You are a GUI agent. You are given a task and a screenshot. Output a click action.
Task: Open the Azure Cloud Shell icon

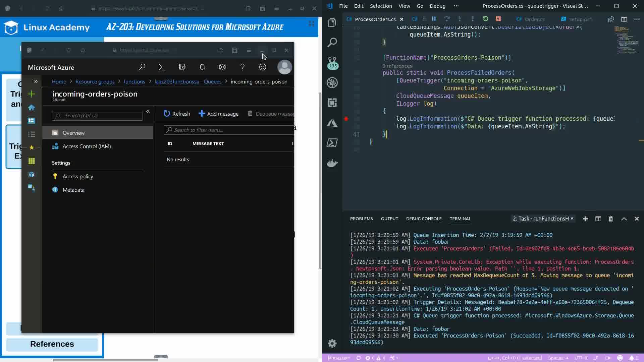[x=162, y=67]
